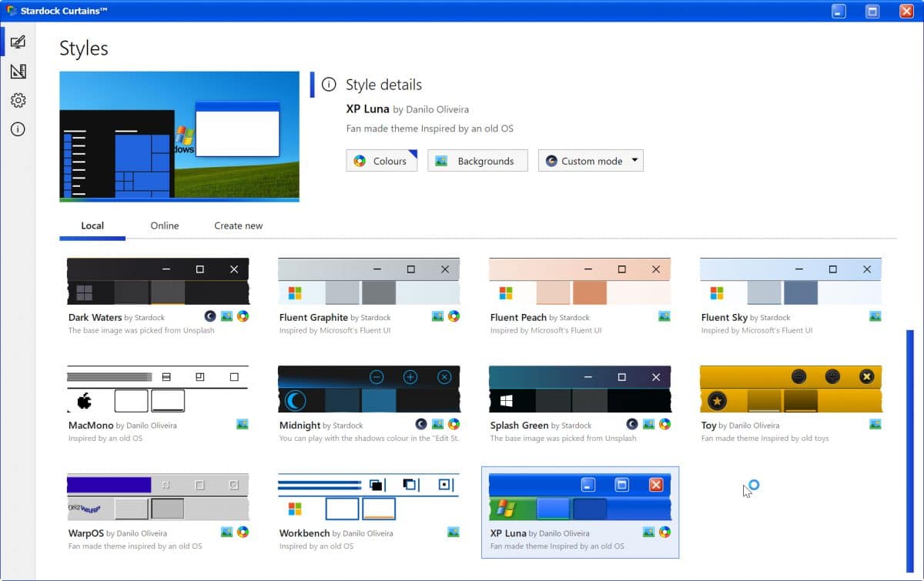Switch to the Online tab

click(x=164, y=225)
